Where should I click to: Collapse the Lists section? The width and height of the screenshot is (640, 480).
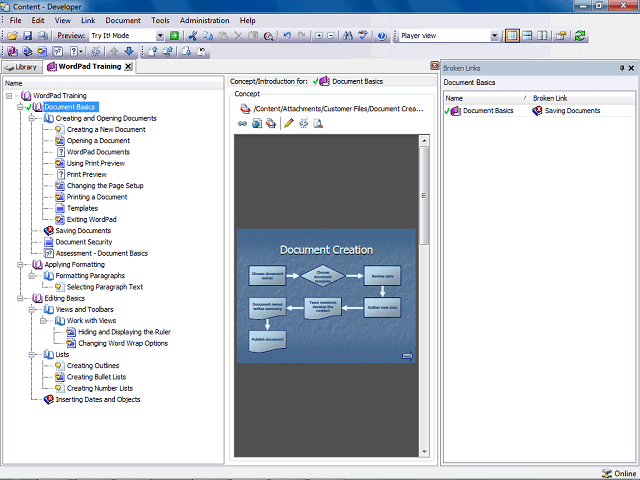click(31, 355)
